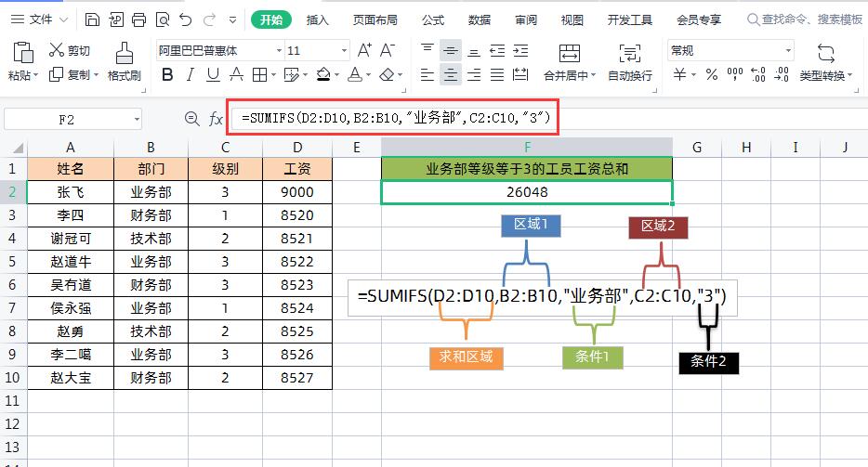Switch to 审阅 tab
The width and height of the screenshot is (868, 467).
point(526,19)
